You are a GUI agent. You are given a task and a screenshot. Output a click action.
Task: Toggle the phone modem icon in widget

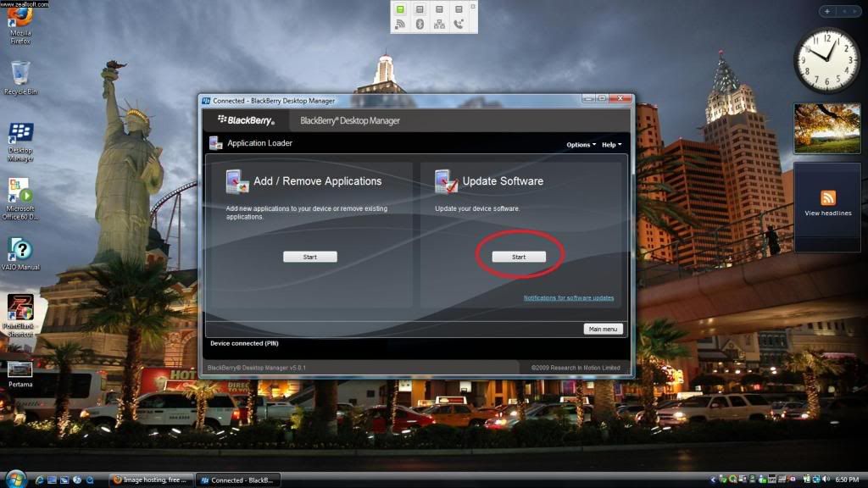tap(459, 24)
